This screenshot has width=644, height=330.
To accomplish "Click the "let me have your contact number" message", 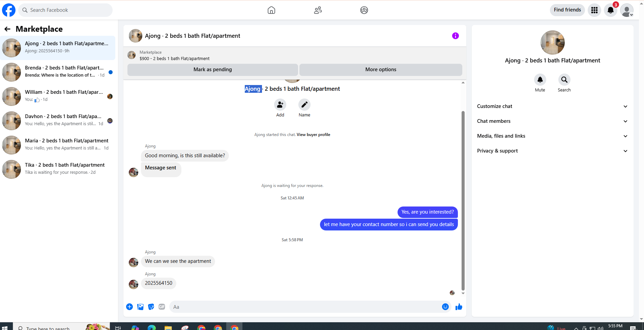I will 389,224.
